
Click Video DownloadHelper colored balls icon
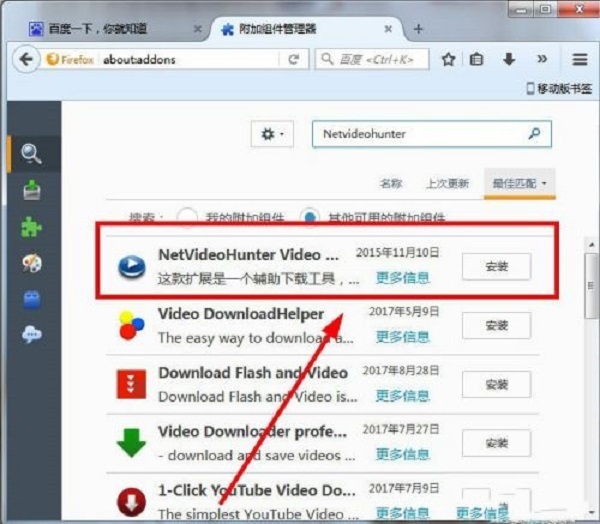(x=131, y=326)
